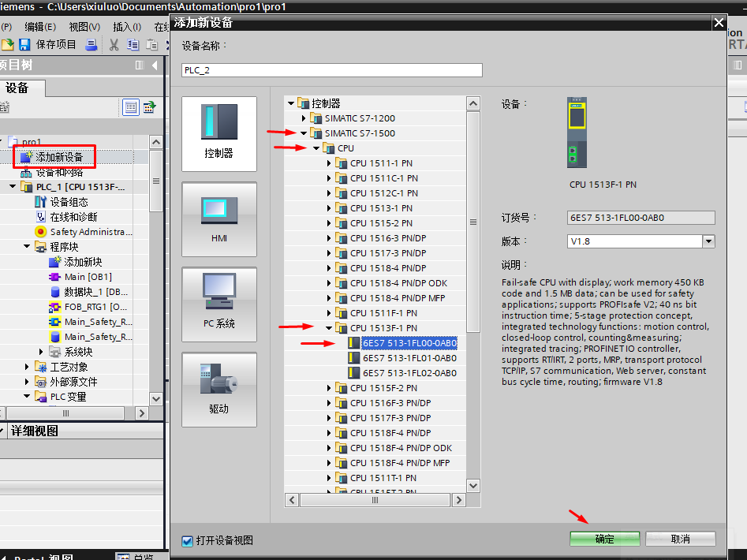Click the cut scissors icon in toolbar

pyautogui.click(x=114, y=45)
